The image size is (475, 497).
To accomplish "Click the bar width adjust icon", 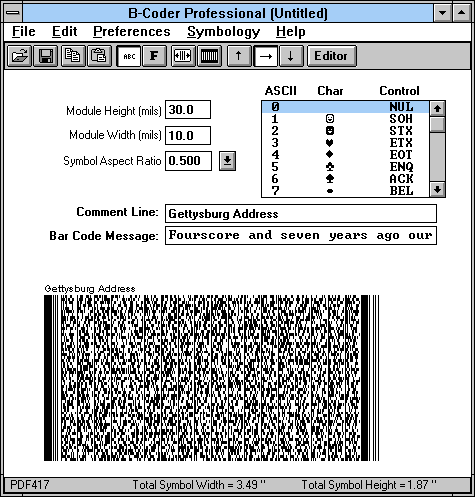I will pos(183,56).
